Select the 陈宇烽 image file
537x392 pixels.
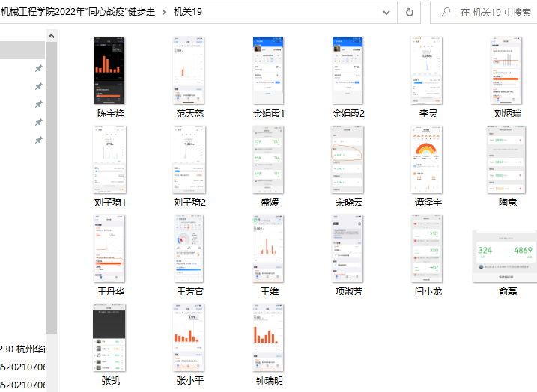click(x=109, y=71)
